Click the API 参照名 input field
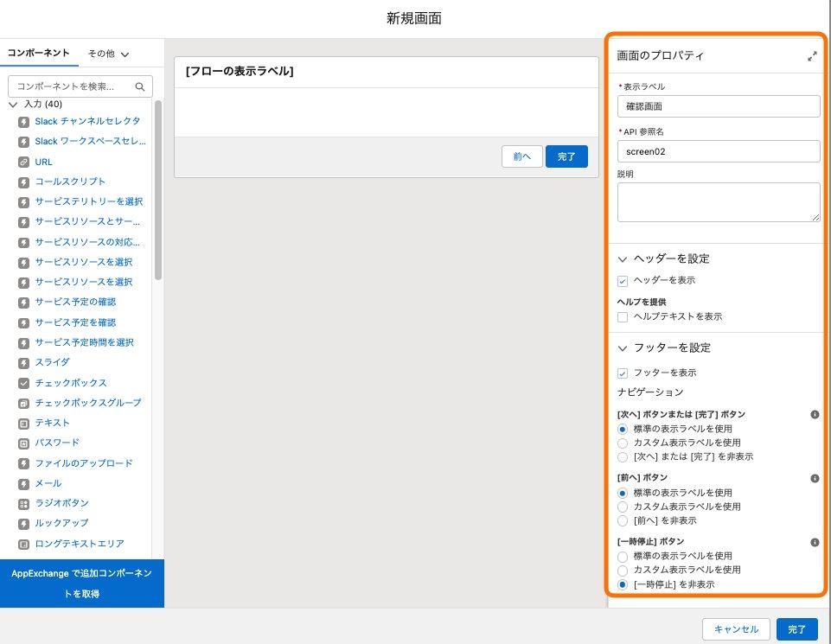 [719, 151]
